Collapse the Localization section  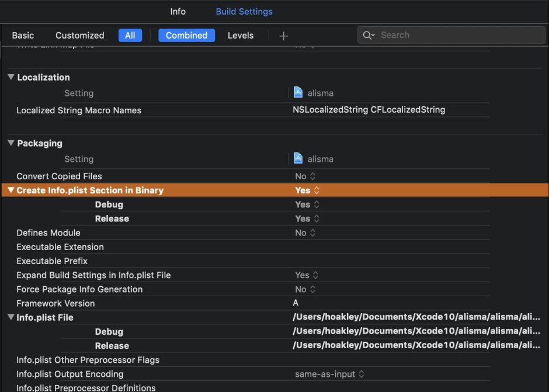(x=11, y=77)
